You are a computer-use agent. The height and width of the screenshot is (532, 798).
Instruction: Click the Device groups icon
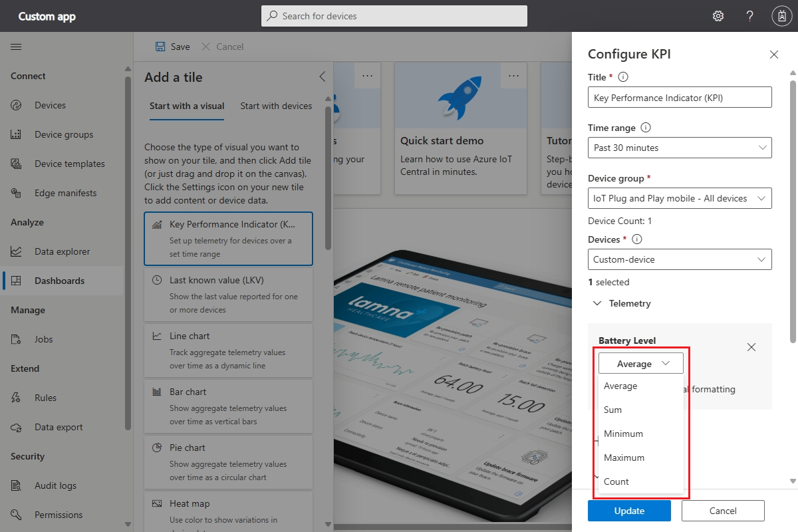pyautogui.click(x=17, y=134)
